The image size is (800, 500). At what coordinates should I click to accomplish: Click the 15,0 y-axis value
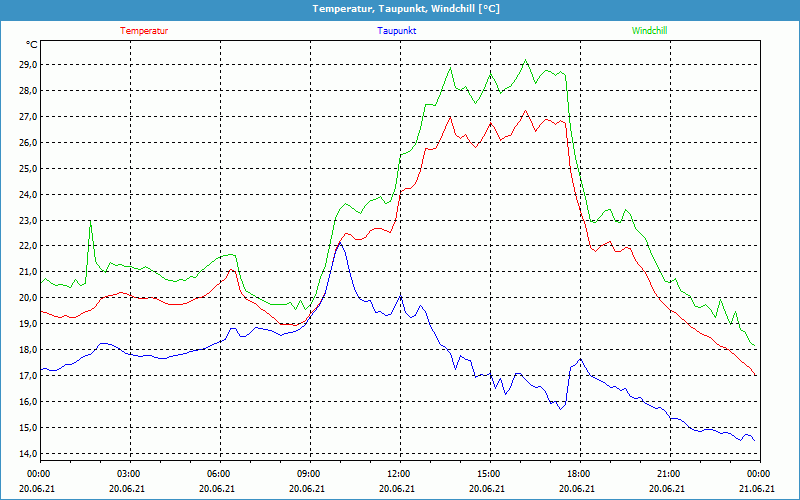tap(29, 428)
